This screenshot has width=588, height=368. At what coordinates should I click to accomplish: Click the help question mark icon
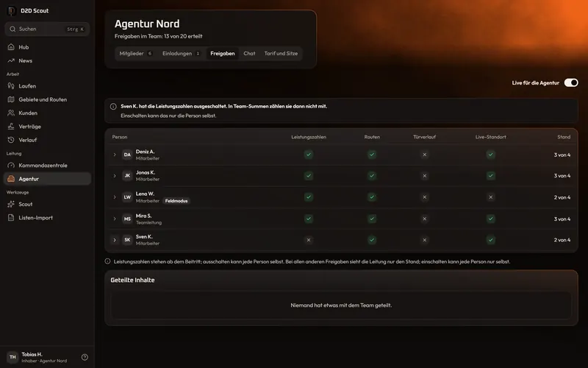coord(85,357)
